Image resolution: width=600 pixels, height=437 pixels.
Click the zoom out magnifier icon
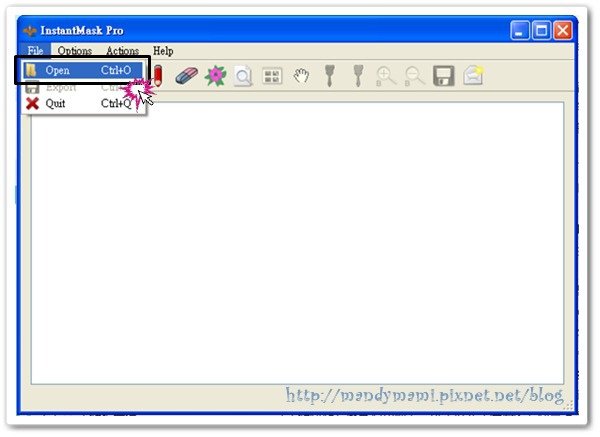tap(414, 76)
